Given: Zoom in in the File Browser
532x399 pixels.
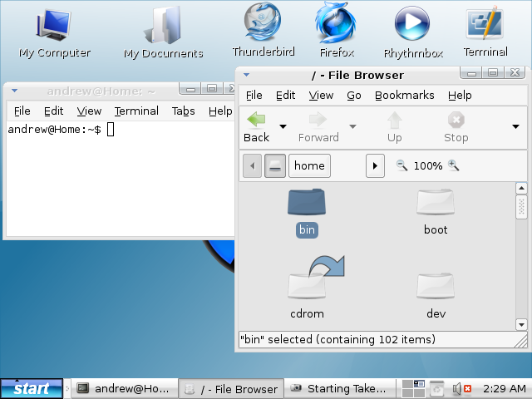Looking at the screenshot, I should 453,165.
